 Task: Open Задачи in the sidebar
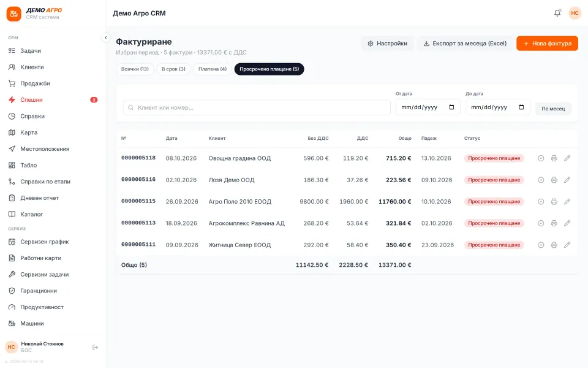click(53, 51)
